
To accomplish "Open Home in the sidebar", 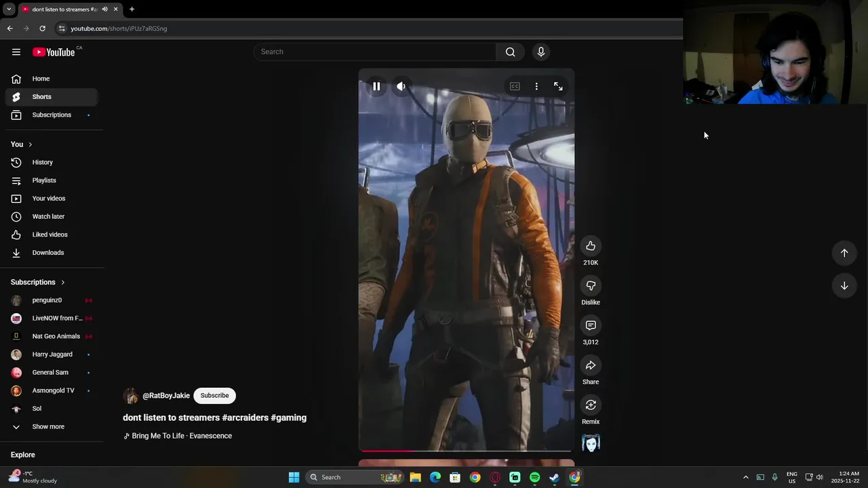I will point(52,79).
